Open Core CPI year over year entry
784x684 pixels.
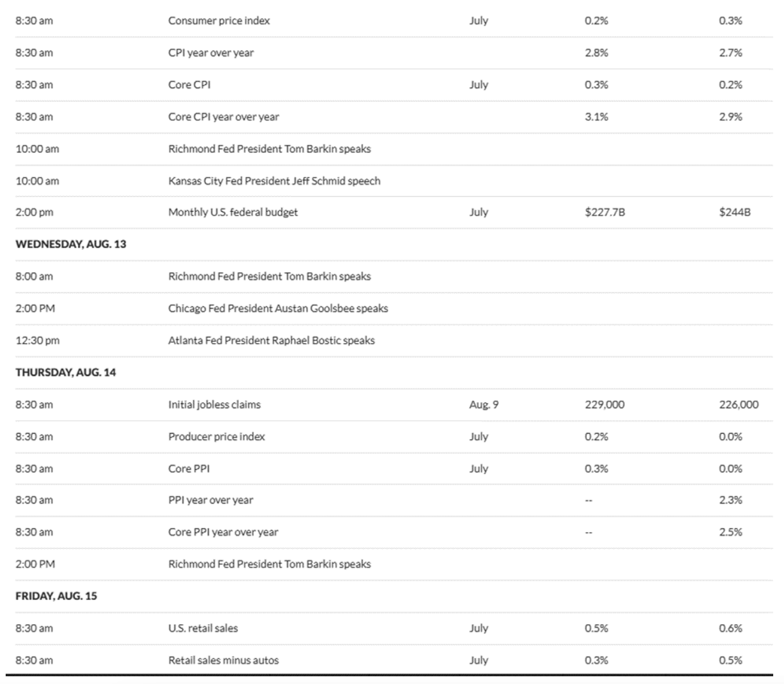point(224,116)
